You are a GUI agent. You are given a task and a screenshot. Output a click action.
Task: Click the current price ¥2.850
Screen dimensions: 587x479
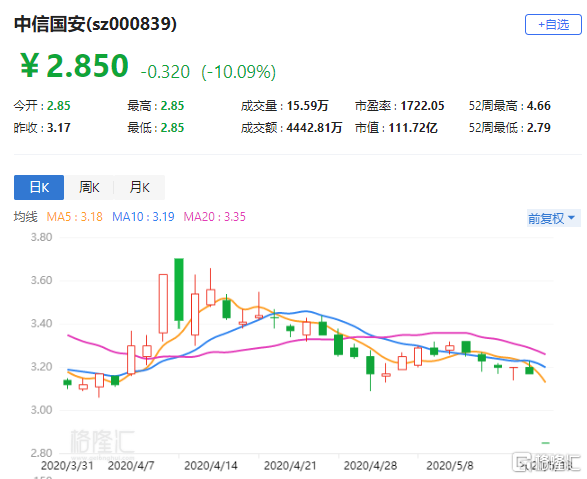click(74, 65)
